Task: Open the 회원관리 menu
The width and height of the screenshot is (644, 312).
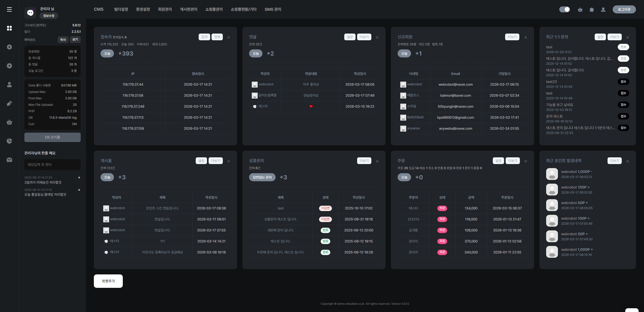Action: tap(165, 9)
